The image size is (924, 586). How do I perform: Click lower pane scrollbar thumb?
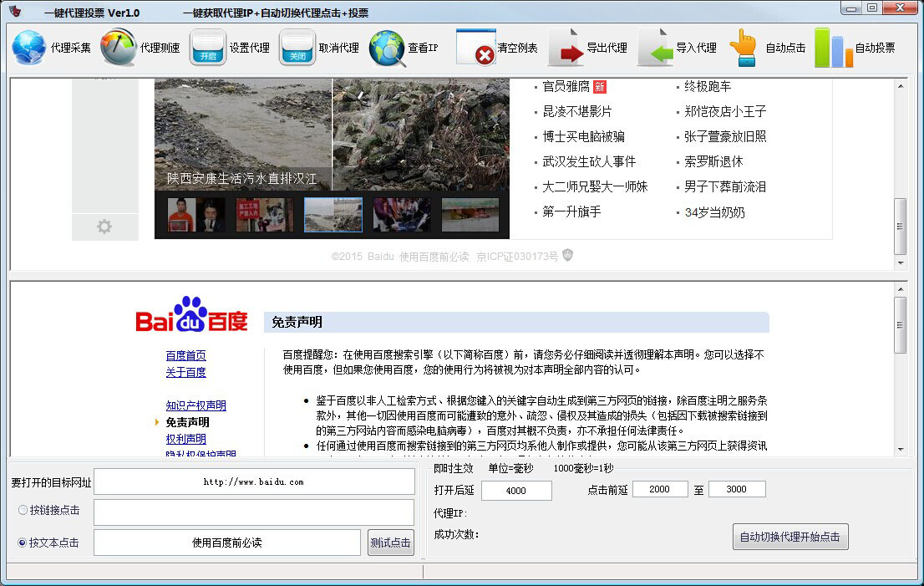coord(901,325)
